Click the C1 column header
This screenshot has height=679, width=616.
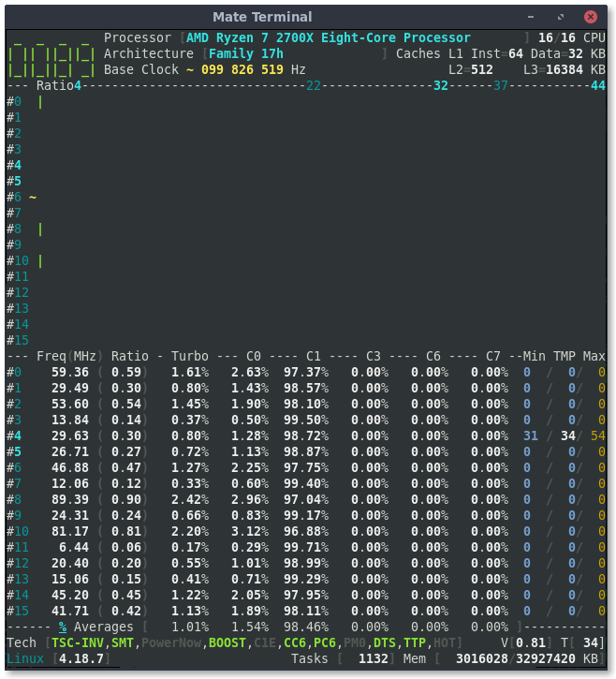click(314, 357)
